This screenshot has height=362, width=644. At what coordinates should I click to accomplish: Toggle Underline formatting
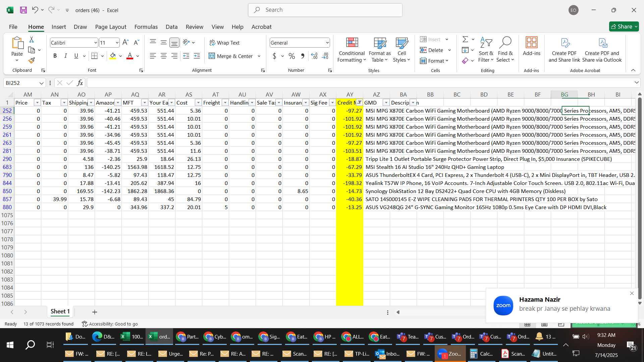pyautogui.click(x=76, y=56)
